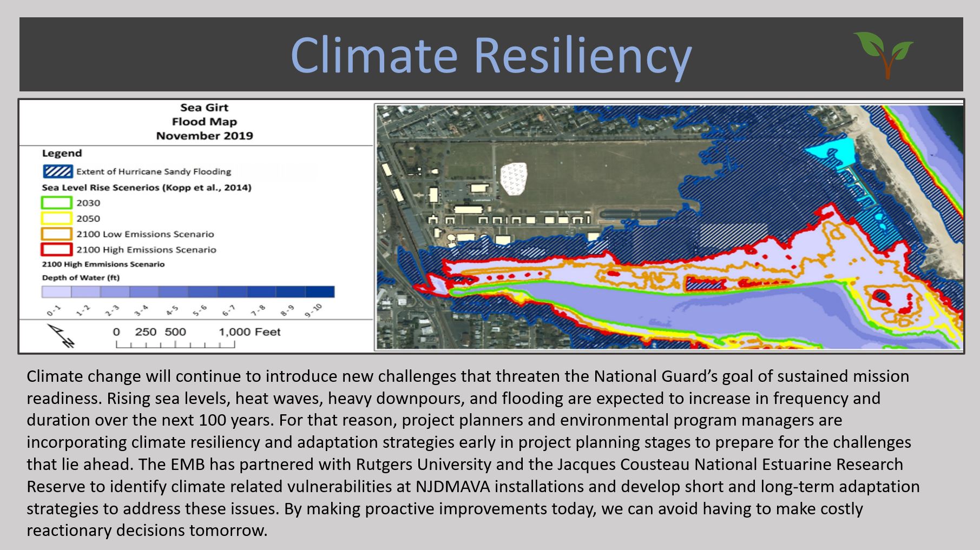Click the north arrow compass symbol
Viewport: 980px width, 550px height.
(61, 335)
